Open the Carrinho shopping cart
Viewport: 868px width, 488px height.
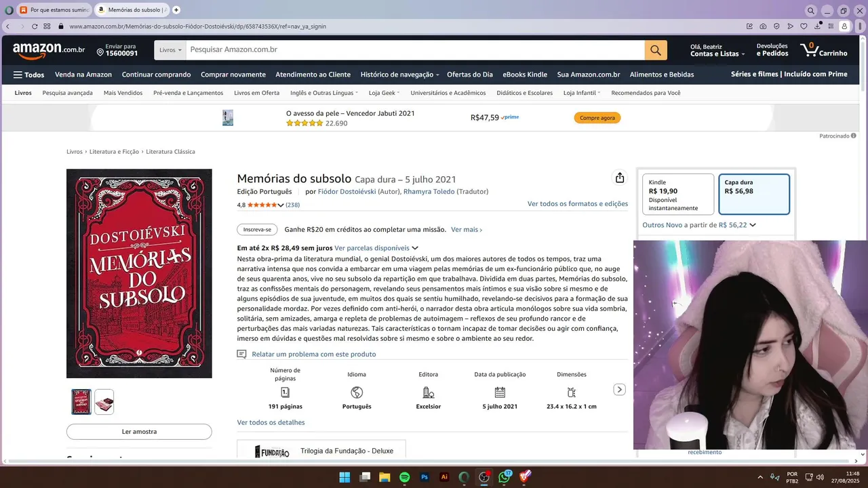823,50
